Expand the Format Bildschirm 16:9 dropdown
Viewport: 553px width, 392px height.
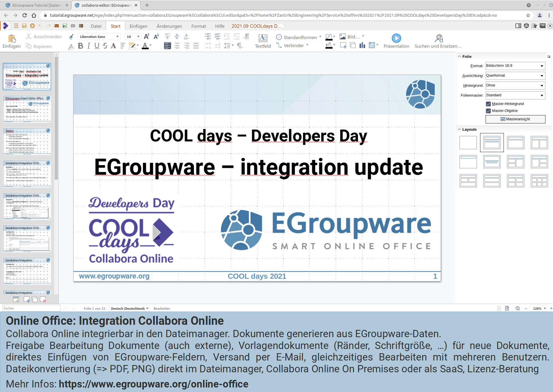pyautogui.click(x=542, y=66)
